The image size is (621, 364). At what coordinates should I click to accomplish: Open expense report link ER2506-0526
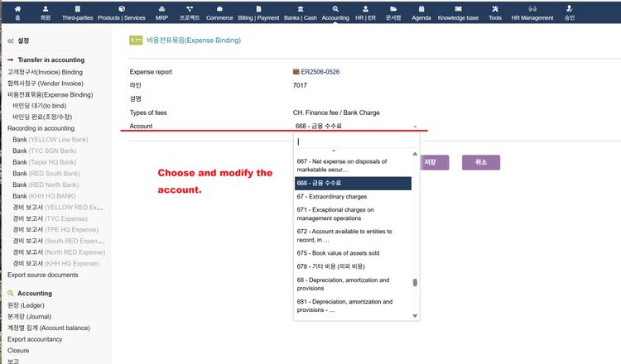click(320, 72)
